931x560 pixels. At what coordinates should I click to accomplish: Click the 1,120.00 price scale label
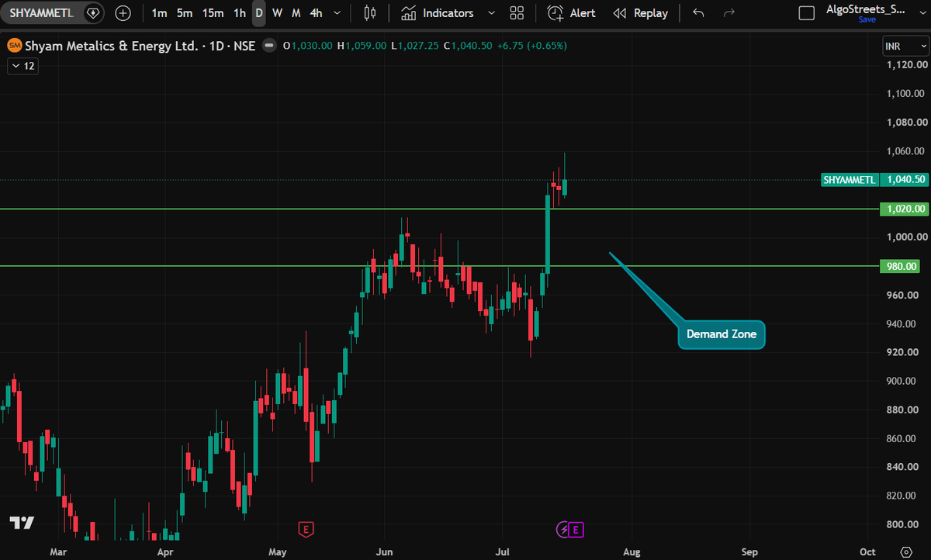click(906, 64)
